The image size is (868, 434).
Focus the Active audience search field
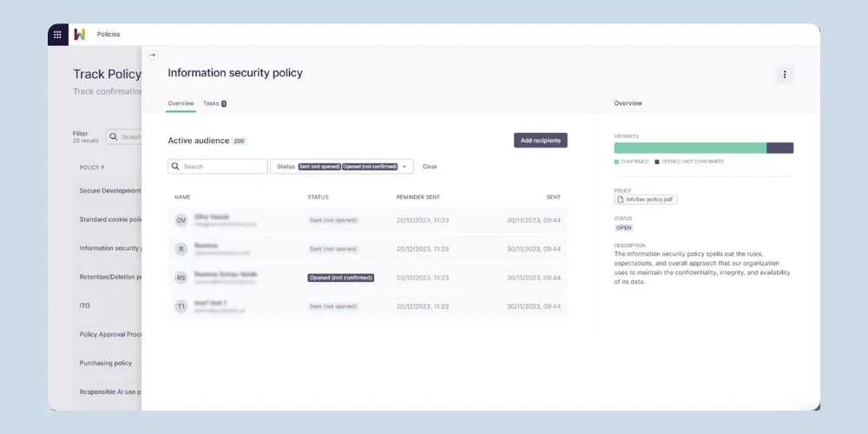pos(218,167)
